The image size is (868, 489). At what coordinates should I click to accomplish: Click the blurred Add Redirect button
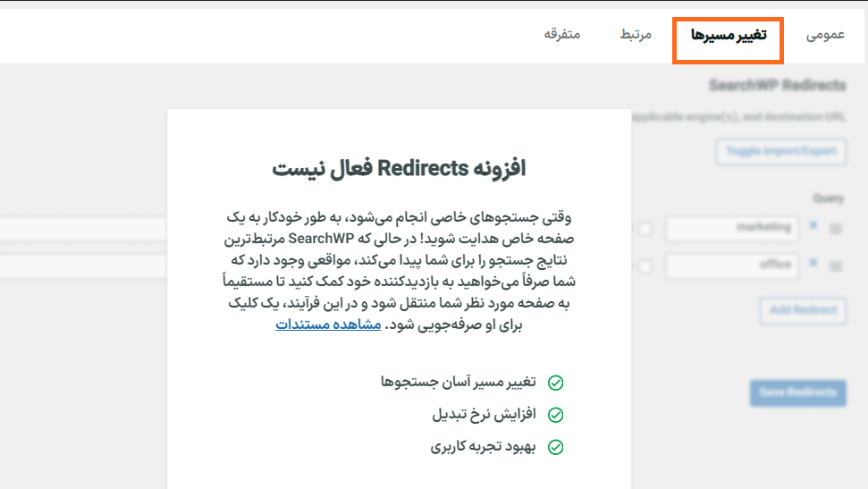[x=804, y=310]
